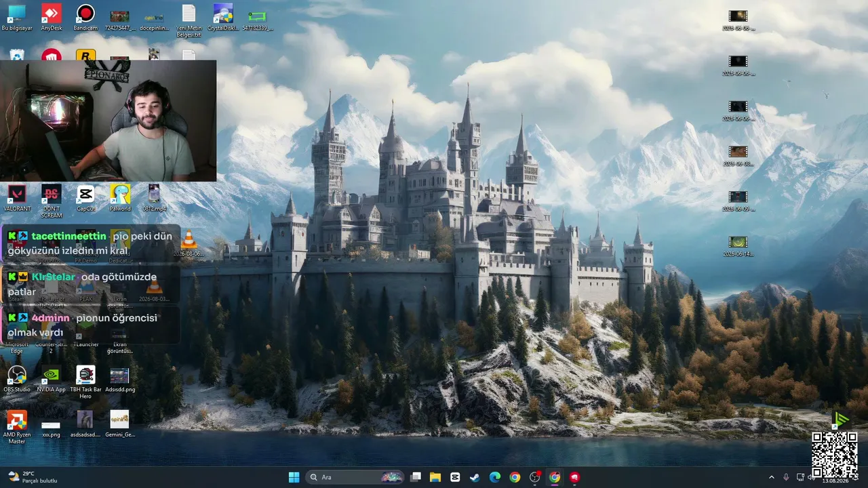868x488 pixels.
Task: Open the weather widget showing 29°C
Action: pos(32,477)
